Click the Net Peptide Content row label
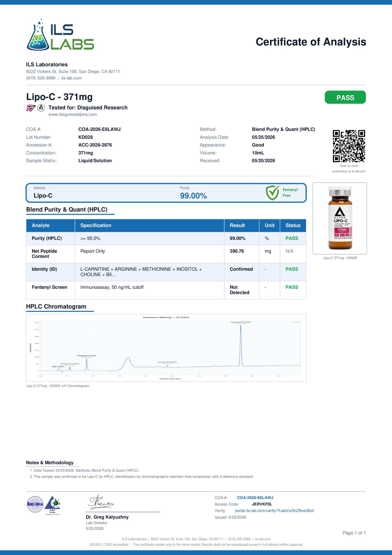392x555 pixels. pyautogui.click(x=44, y=254)
